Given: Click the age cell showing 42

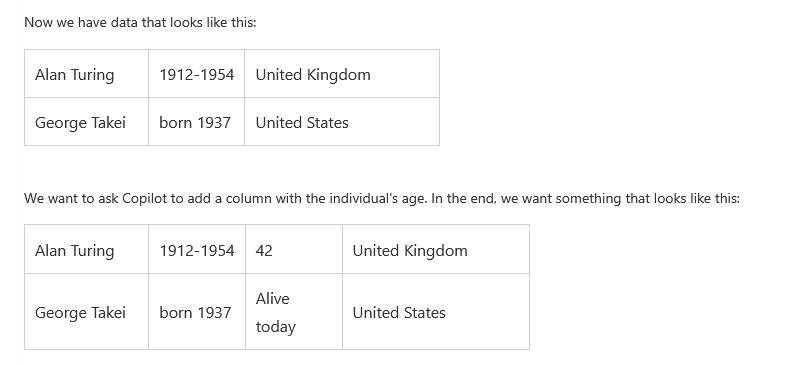Looking at the screenshot, I should (x=294, y=250).
